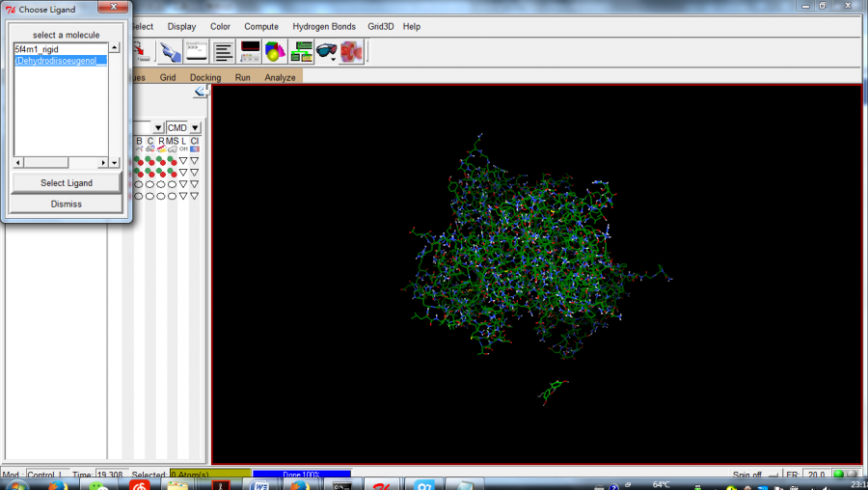Collapse the dashboard with double-arrow icon
Image resolution: width=868 pixels, height=490 pixels.
tap(201, 92)
